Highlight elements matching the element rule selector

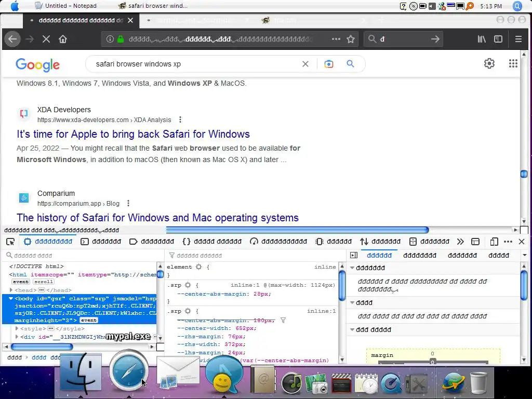tap(199, 267)
